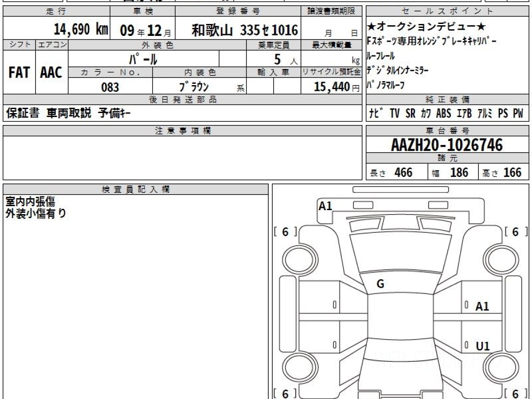Click PW in genuine equipment row

coord(518,113)
